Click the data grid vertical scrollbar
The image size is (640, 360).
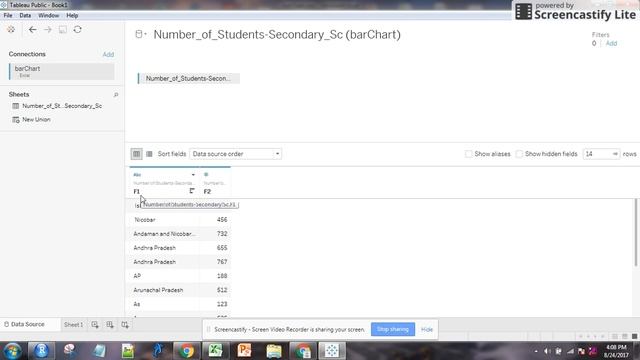coord(636,233)
